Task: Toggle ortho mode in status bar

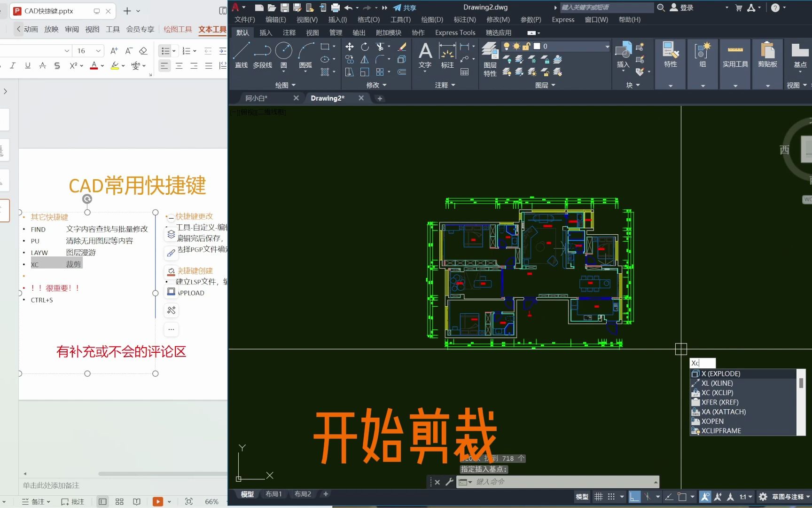Action: pos(633,496)
